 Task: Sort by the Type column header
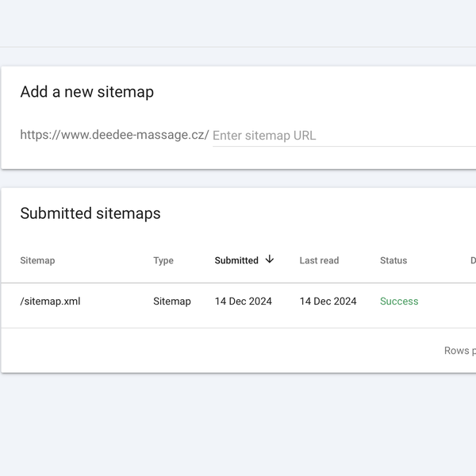pyautogui.click(x=163, y=260)
